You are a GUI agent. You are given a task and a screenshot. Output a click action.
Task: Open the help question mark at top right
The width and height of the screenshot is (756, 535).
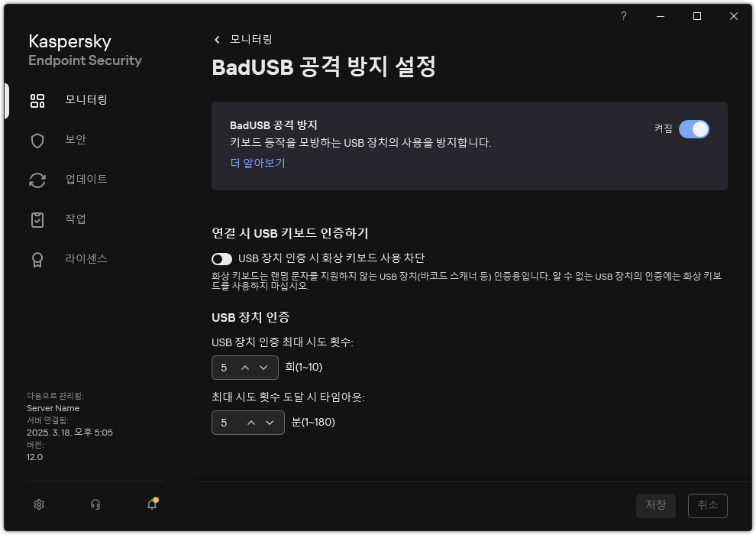623,16
